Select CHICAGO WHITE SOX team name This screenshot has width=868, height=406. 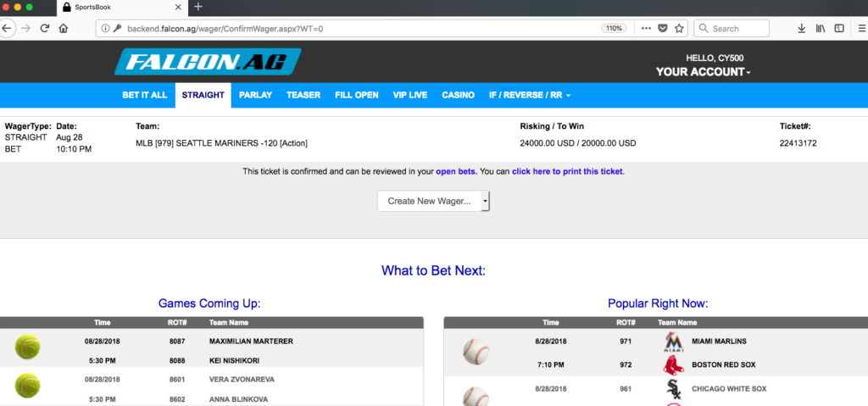(x=729, y=389)
